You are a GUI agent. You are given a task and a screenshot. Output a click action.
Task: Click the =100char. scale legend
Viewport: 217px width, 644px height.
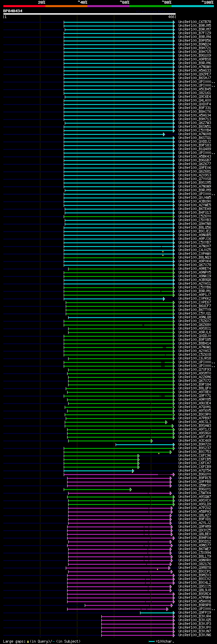[x=161, y=641]
